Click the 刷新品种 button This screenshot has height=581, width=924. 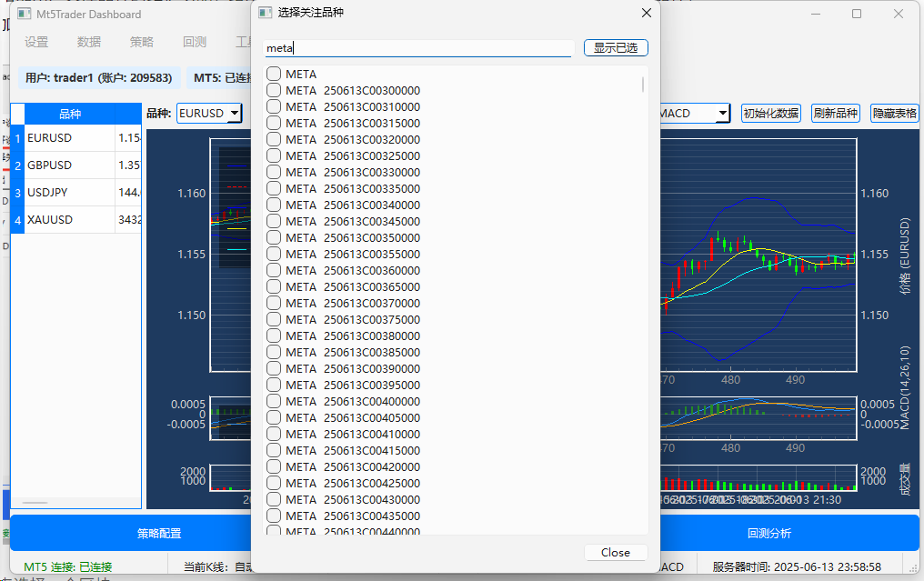tap(836, 113)
